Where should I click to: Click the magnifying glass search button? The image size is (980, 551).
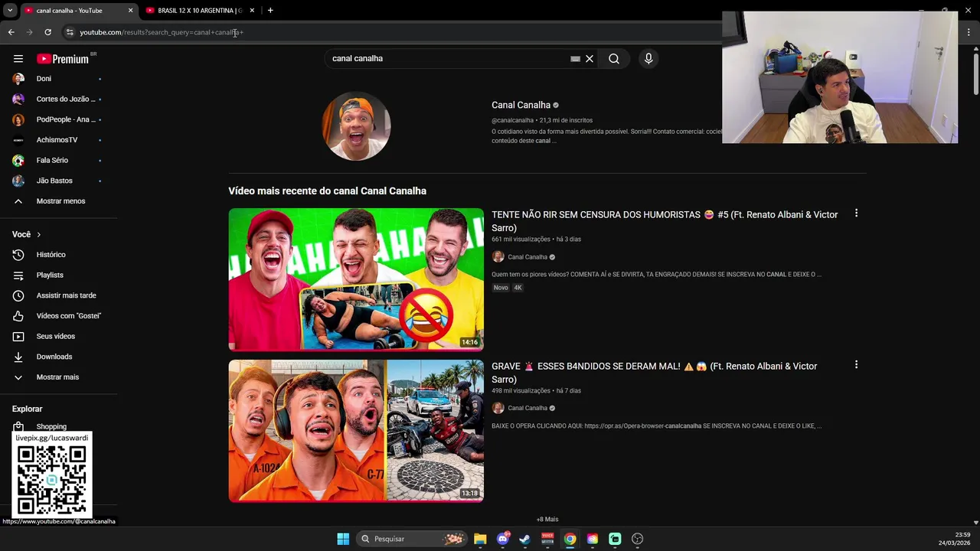tap(614, 58)
